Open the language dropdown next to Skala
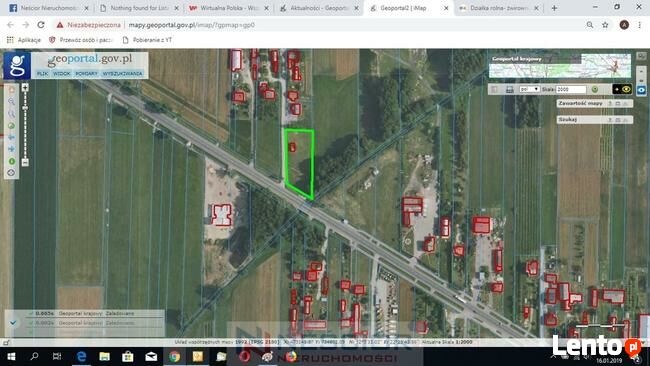The width and height of the screenshot is (650, 366). (529, 90)
